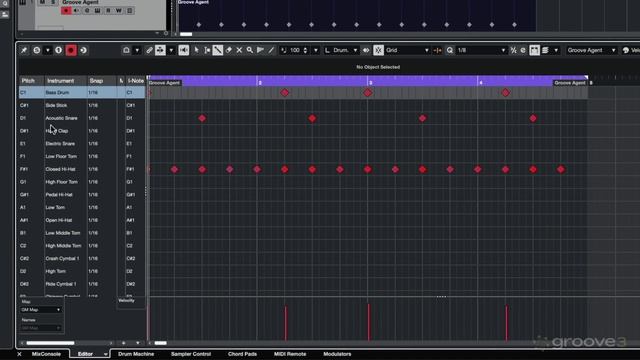Click the Quantize Q icon

(450, 50)
